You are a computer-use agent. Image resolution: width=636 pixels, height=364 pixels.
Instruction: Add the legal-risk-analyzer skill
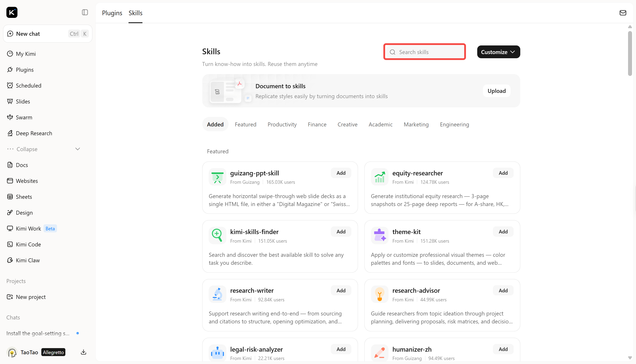click(x=341, y=349)
